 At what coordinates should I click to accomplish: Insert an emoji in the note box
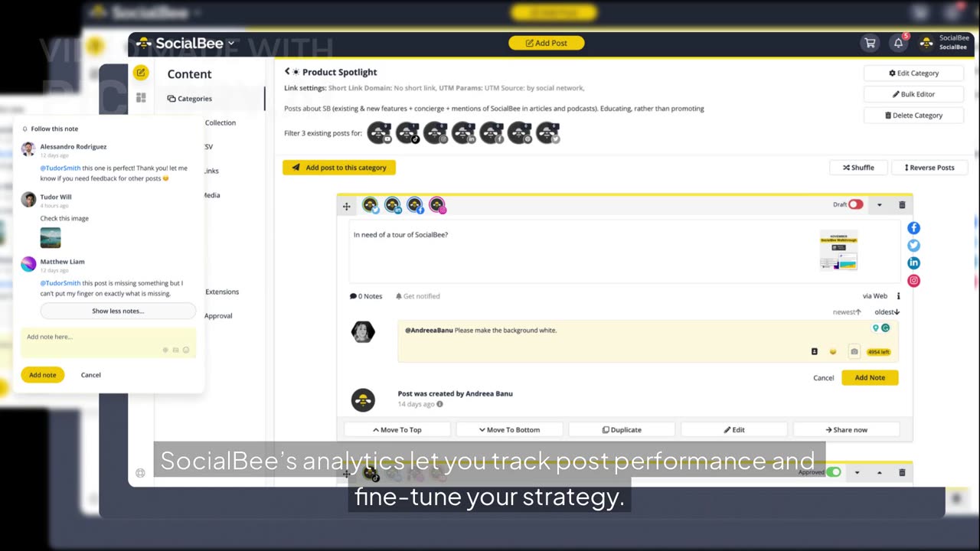pyautogui.click(x=833, y=352)
